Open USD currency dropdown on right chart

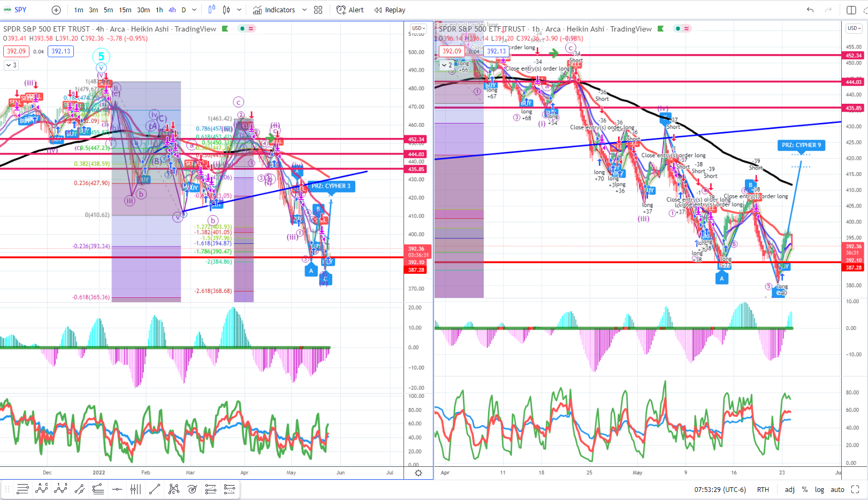click(x=854, y=28)
